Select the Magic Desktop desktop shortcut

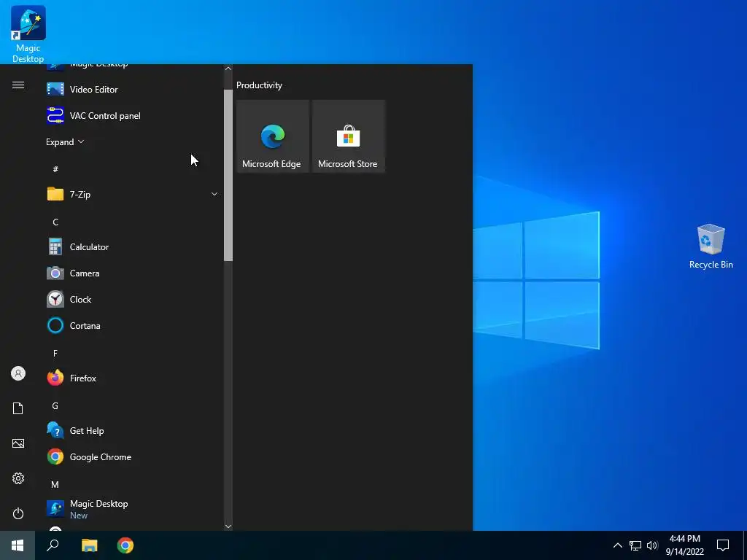[28, 34]
